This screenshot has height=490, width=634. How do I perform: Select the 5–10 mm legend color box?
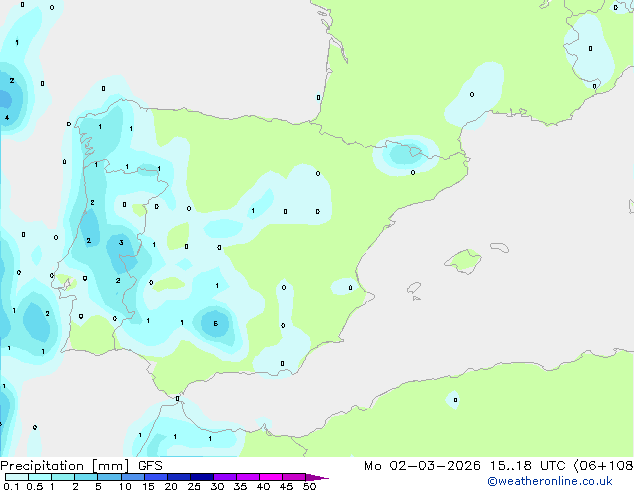pyautogui.click(x=109, y=477)
